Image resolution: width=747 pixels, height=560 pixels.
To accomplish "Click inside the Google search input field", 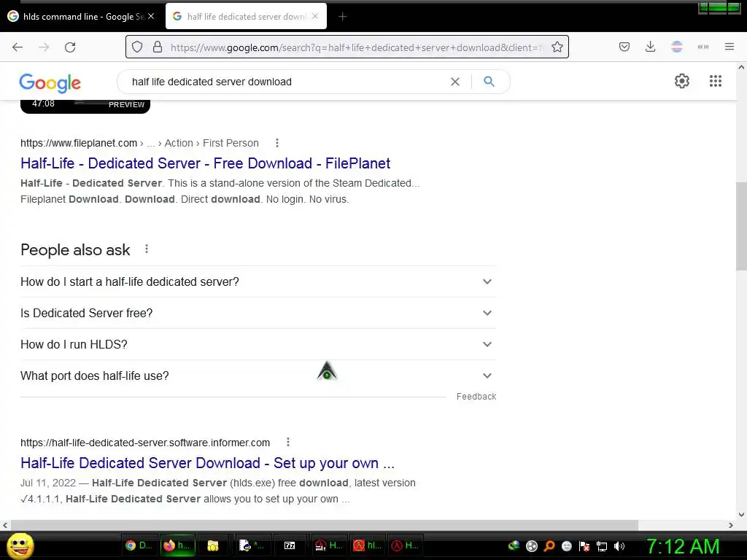I will 286,82.
